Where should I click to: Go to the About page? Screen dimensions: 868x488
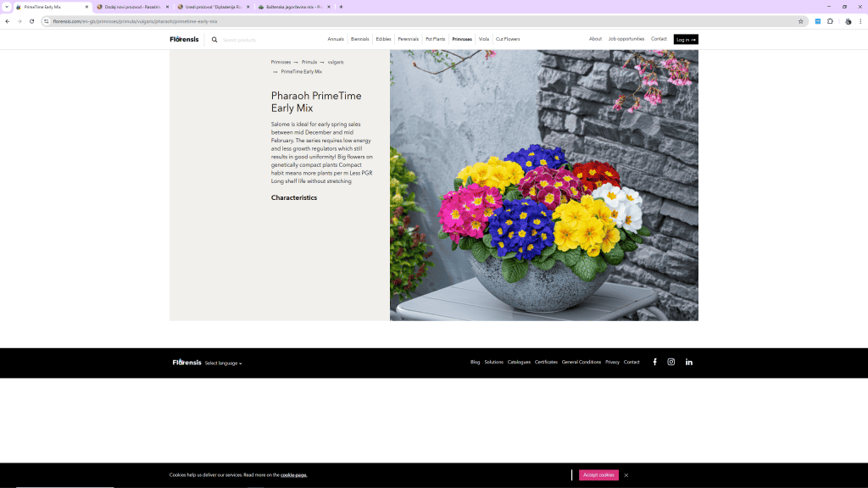pos(595,39)
